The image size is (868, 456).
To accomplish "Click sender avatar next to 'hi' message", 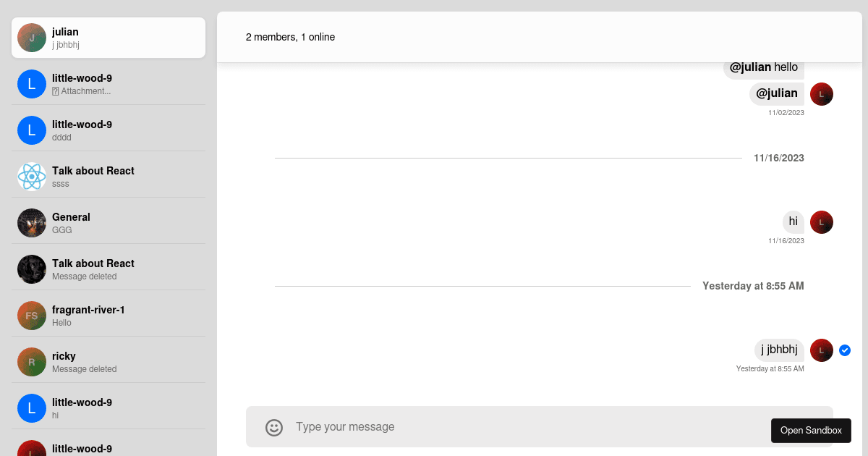I will pyautogui.click(x=822, y=222).
